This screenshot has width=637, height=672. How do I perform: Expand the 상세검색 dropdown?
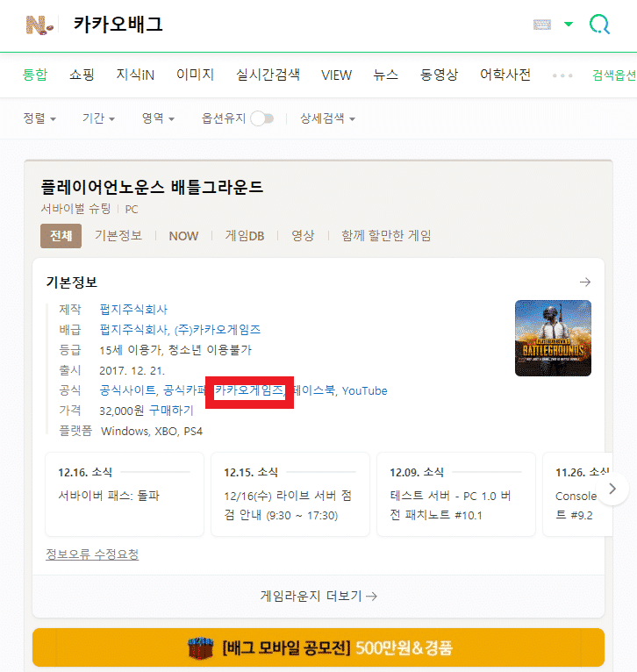(x=327, y=118)
